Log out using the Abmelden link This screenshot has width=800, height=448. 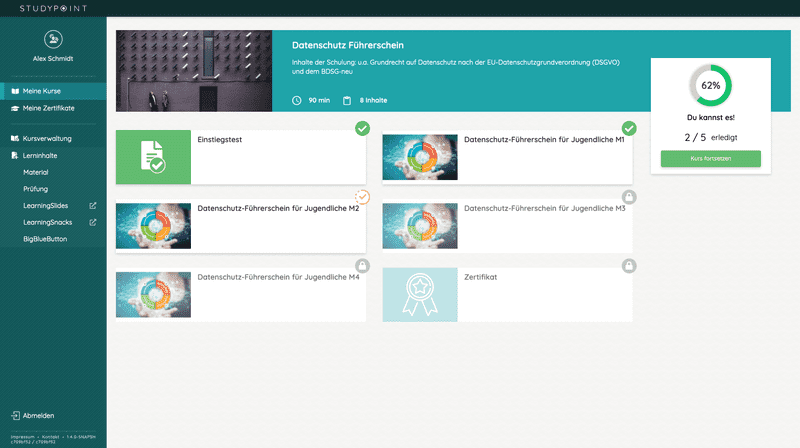(x=38, y=415)
